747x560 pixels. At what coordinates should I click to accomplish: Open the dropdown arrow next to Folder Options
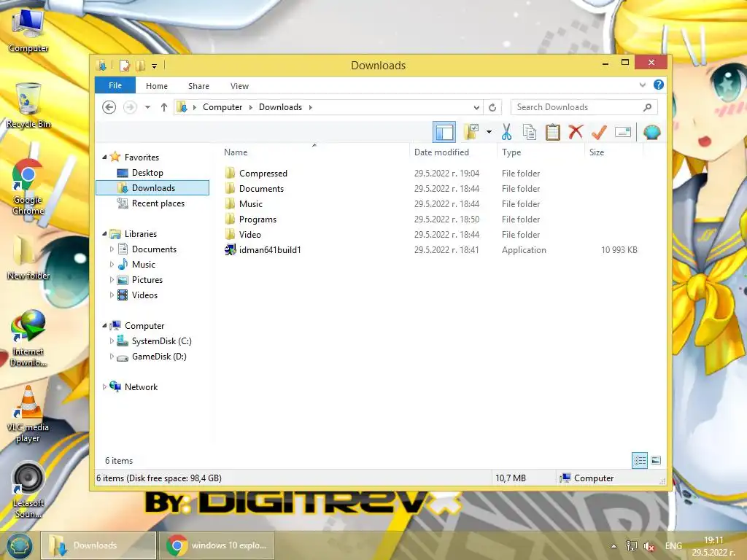pyautogui.click(x=489, y=132)
